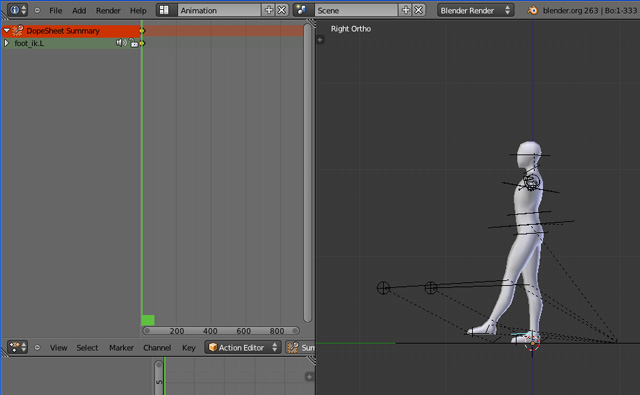Open the File menu
The image size is (640, 395).
click(56, 11)
